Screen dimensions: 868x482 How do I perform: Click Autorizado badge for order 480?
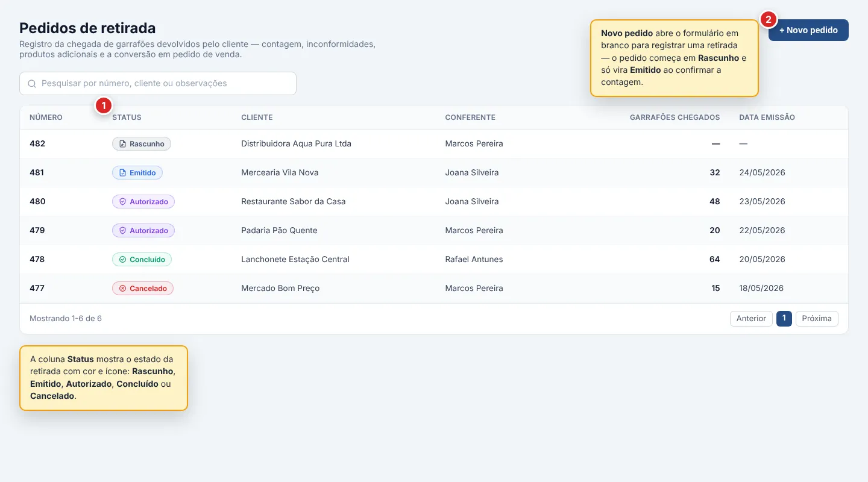tap(143, 202)
